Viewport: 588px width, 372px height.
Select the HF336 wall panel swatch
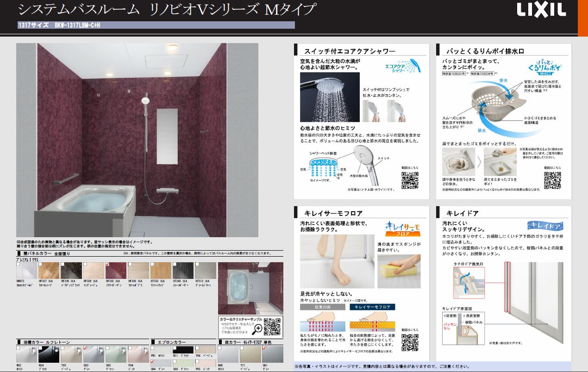tap(138, 271)
